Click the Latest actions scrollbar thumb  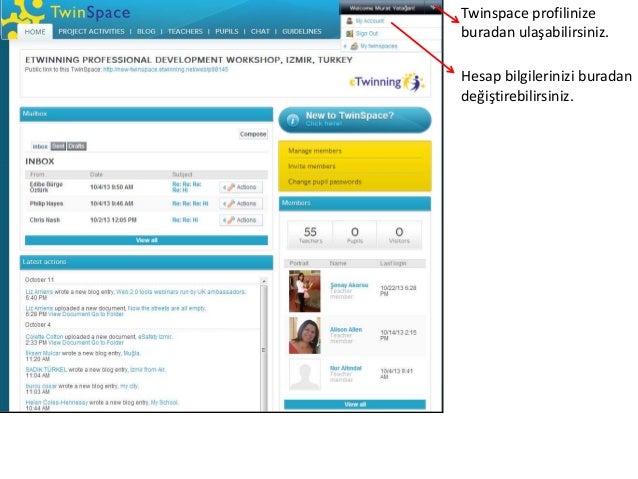264,350
